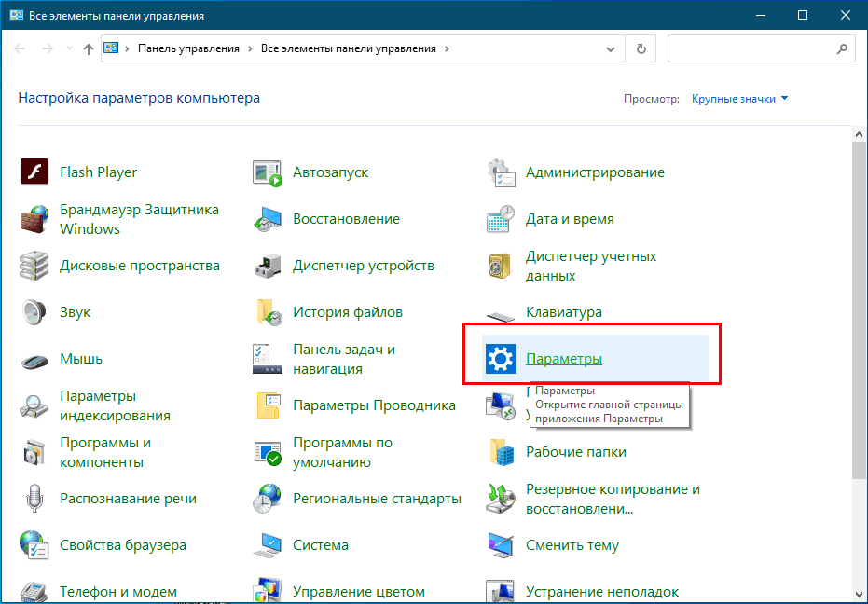This screenshot has height=604, width=868.
Task: Click the Система computer icon
Action: coord(268,545)
